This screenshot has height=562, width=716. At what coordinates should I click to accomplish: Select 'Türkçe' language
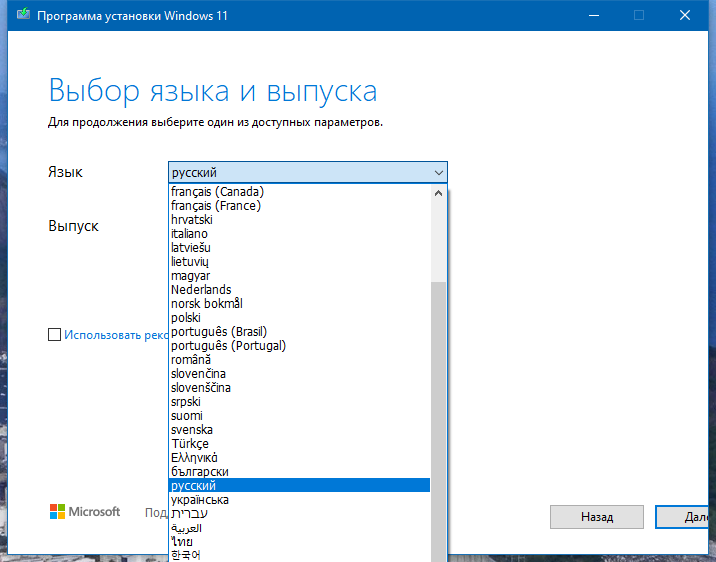[x=299, y=444]
